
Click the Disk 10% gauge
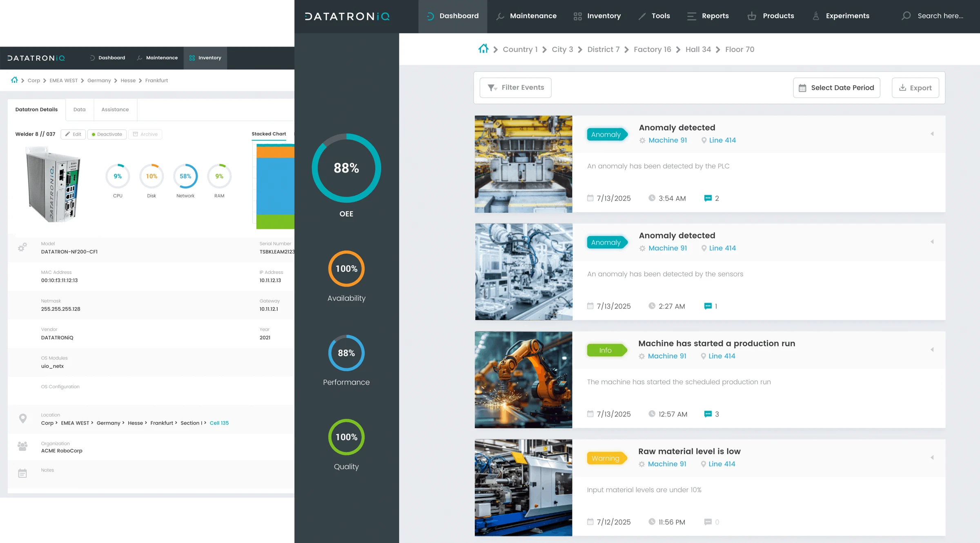151,176
